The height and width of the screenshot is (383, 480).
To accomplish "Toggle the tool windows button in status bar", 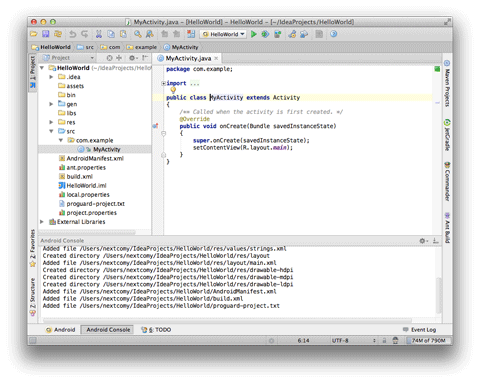I will coord(33,340).
